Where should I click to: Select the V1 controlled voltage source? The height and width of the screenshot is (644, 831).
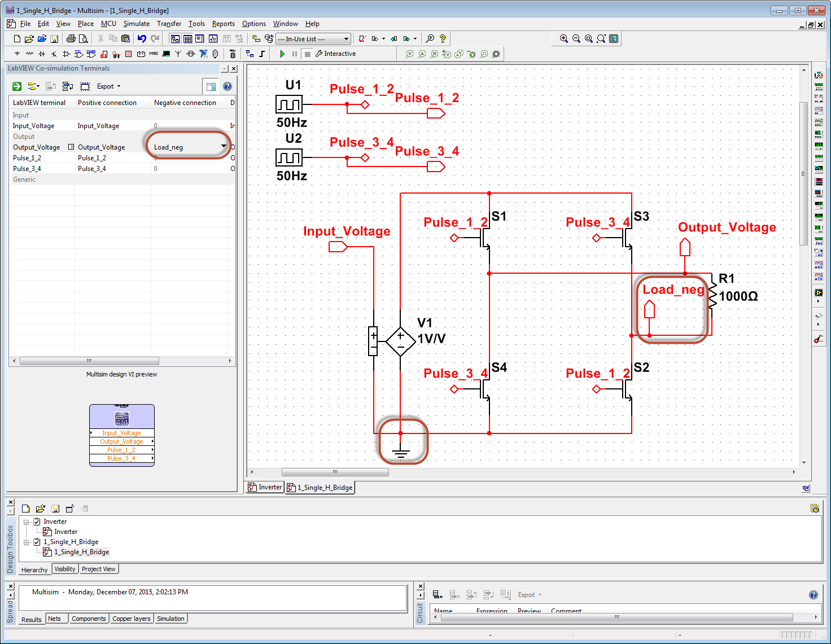click(400, 341)
